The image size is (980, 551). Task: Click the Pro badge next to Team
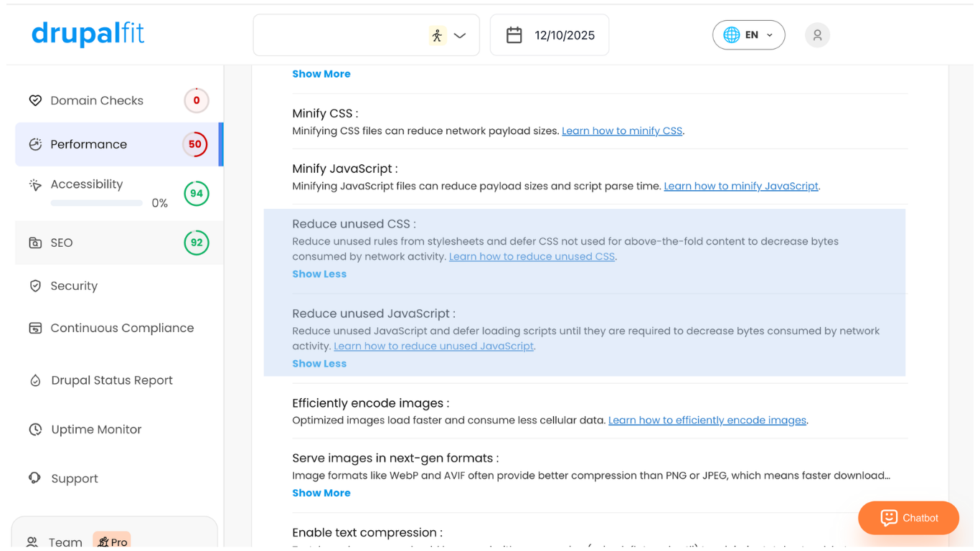click(x=112, y=542)
